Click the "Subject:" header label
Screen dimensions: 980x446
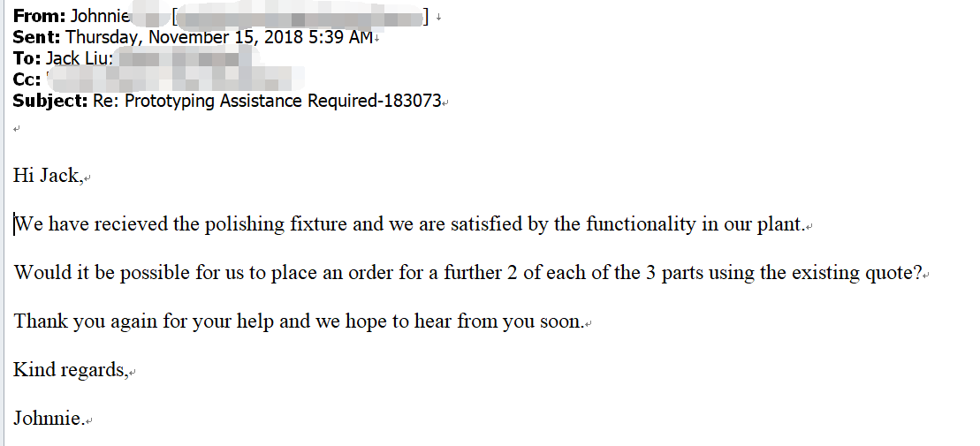(50, 102)
